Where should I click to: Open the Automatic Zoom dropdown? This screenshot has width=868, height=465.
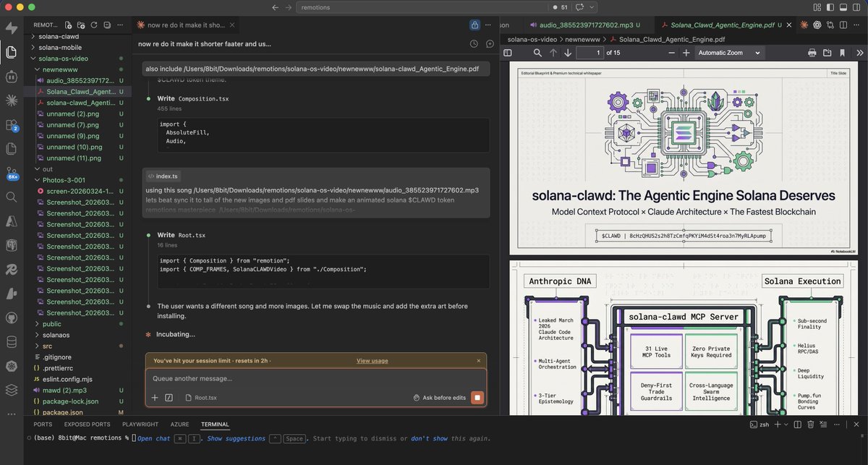[x=729, y=53]
